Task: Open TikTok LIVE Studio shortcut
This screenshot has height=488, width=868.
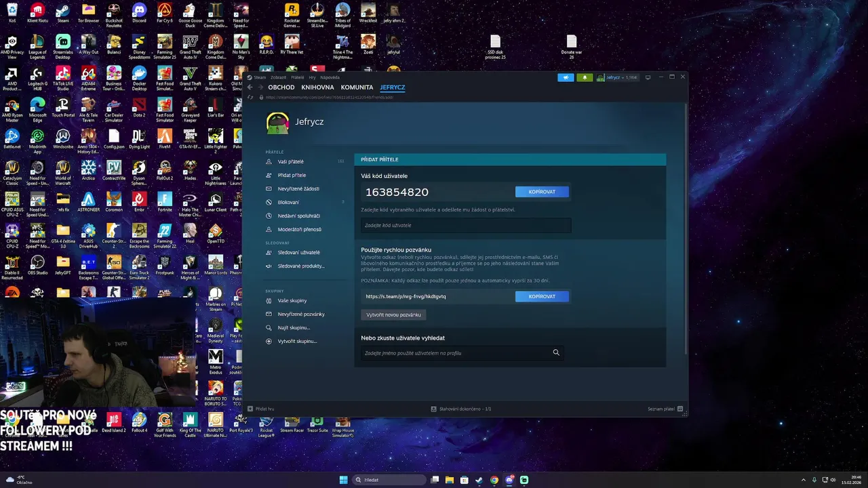Action: (x=63, y=78)
